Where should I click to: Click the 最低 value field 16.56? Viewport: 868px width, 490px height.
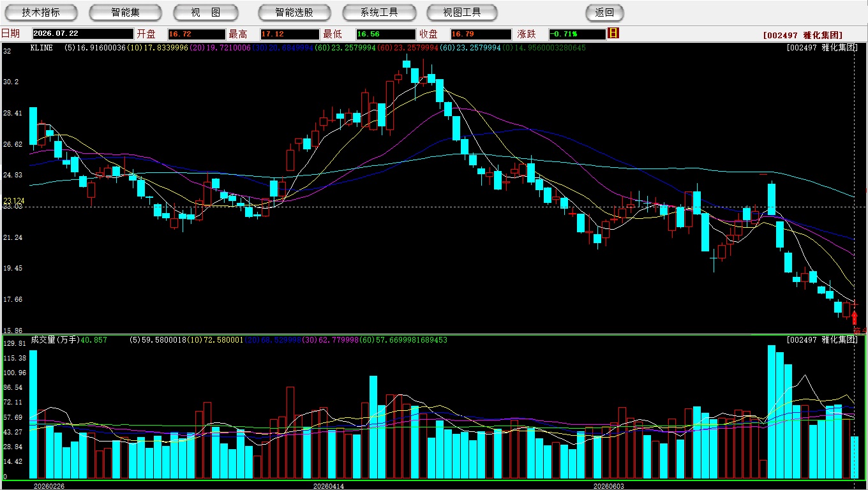tap(385, 34)
